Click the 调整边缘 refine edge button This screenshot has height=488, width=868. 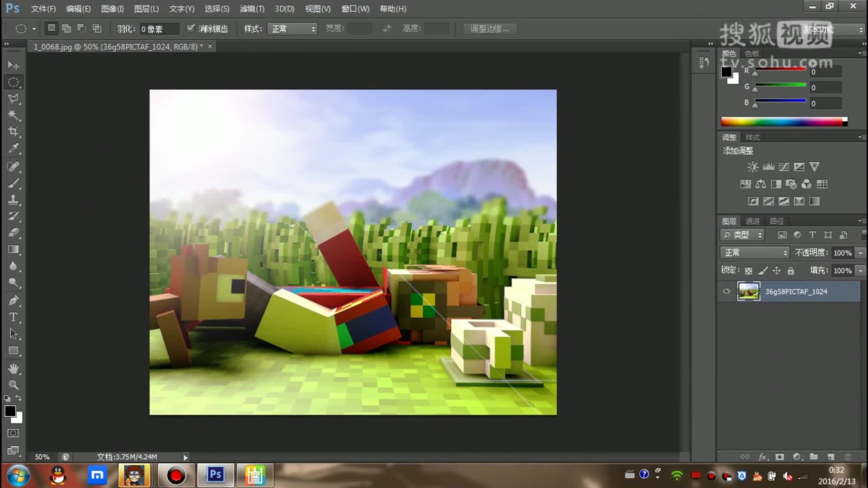(x=490, y=29)
